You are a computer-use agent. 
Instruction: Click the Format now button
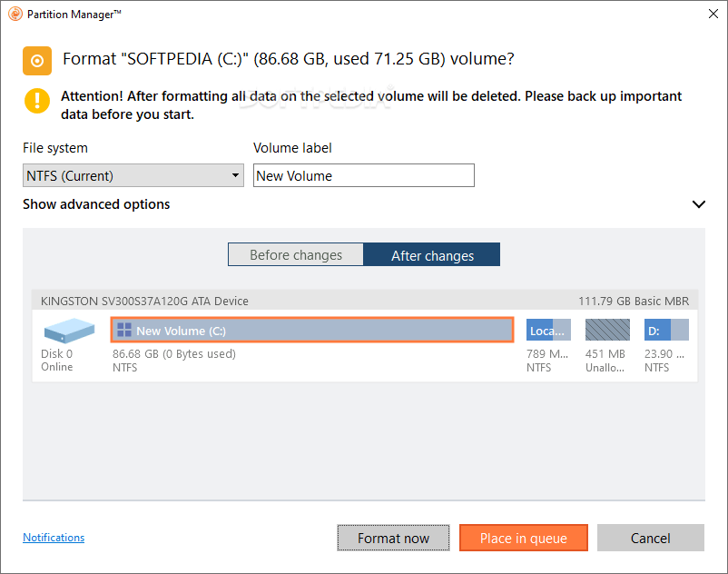point(393,538)
